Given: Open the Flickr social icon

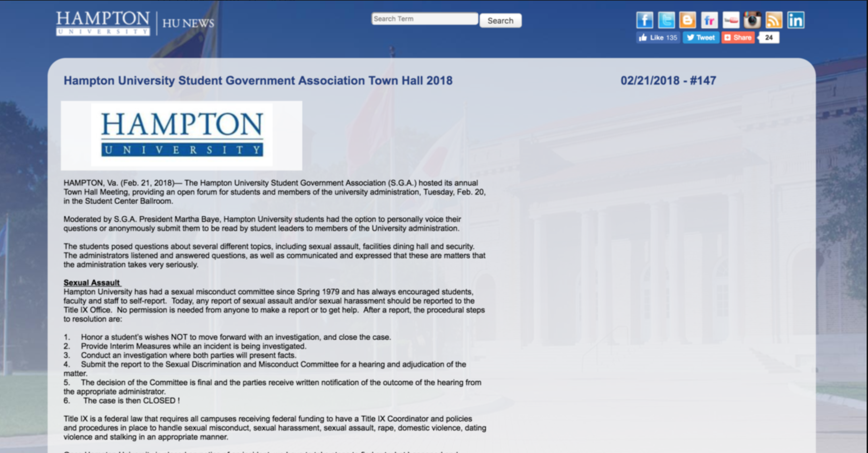Looking at the screenshot, I should pos(709,20).
